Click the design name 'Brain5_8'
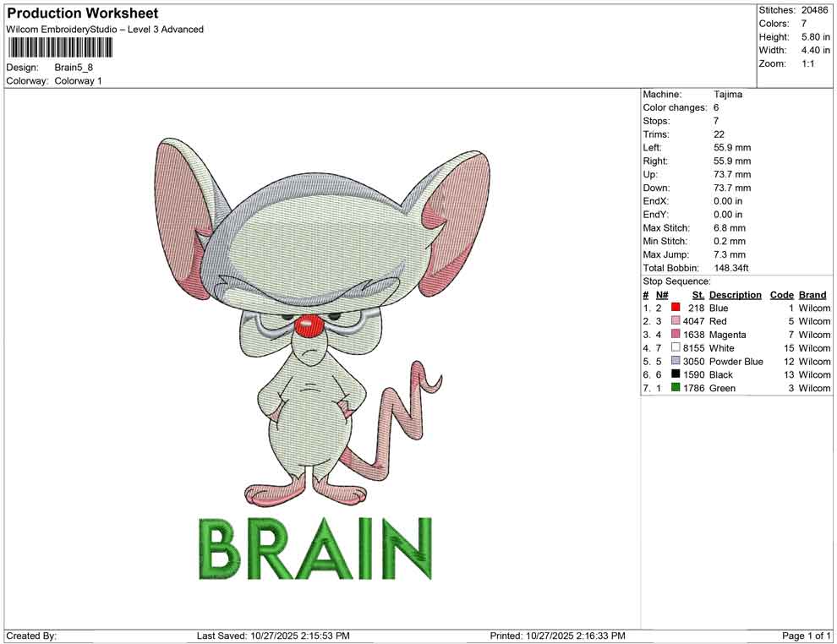Image resolution: width=837 pixels, height=644 pixels. point(74,68)
